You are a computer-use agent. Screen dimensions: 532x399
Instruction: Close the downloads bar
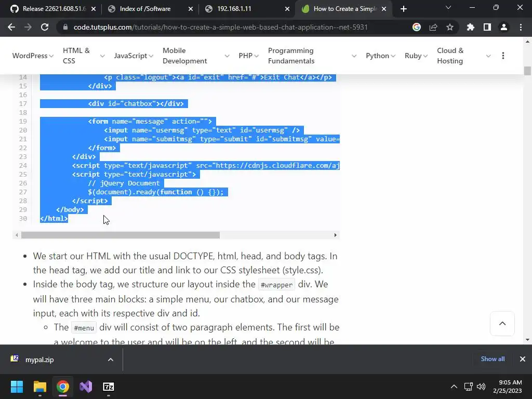[x=523, y=359]
